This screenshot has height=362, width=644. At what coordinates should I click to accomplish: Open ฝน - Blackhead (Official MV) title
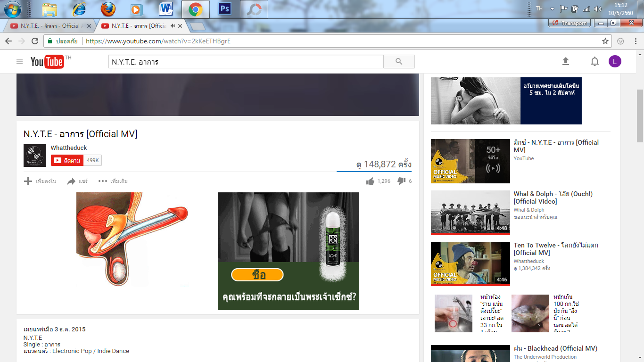click(x=555, y=349)
